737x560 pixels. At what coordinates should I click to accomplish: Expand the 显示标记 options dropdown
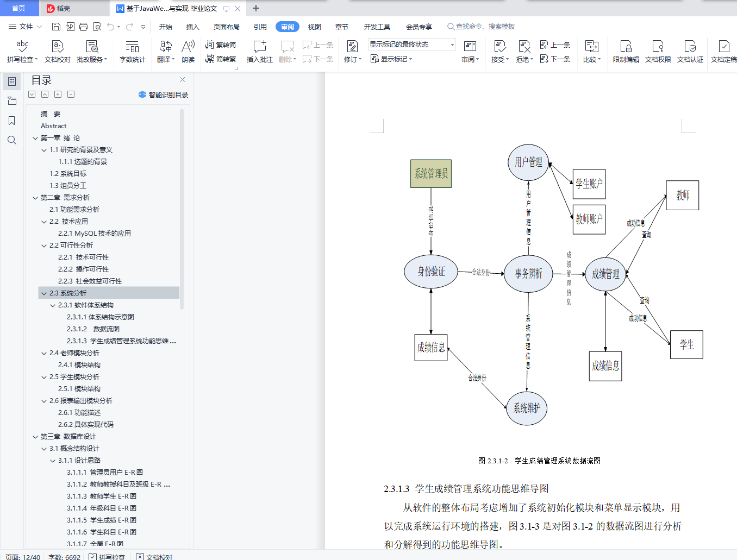(391, 59)
